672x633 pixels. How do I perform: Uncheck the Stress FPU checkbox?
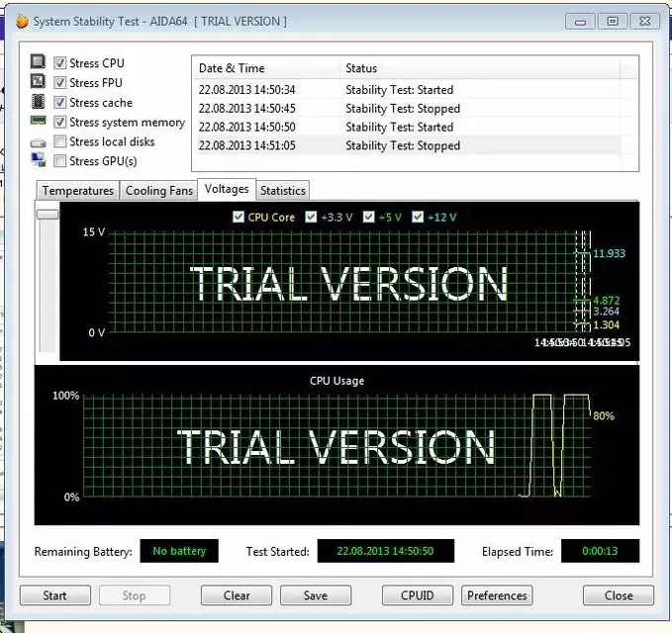pyautogui.click(x=60, y=82)
